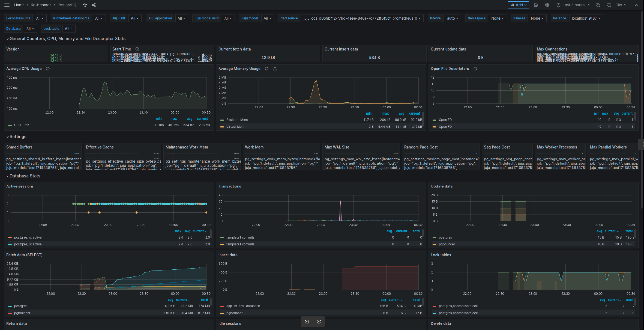Go Home using the breadcrumb menu
644x330 pixels.
(x=19, y=5)
